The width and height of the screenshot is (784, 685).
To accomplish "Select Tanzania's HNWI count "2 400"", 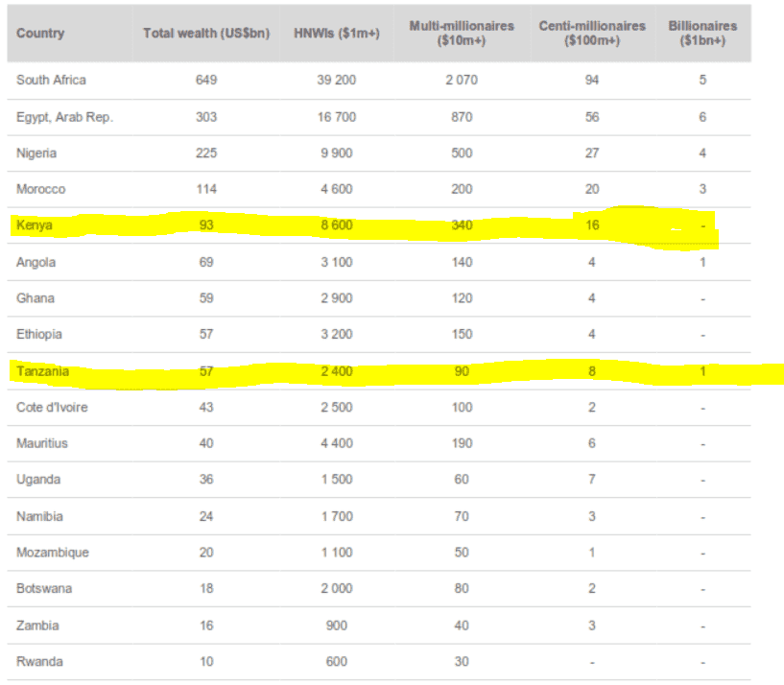I will (x=337, y=371).
